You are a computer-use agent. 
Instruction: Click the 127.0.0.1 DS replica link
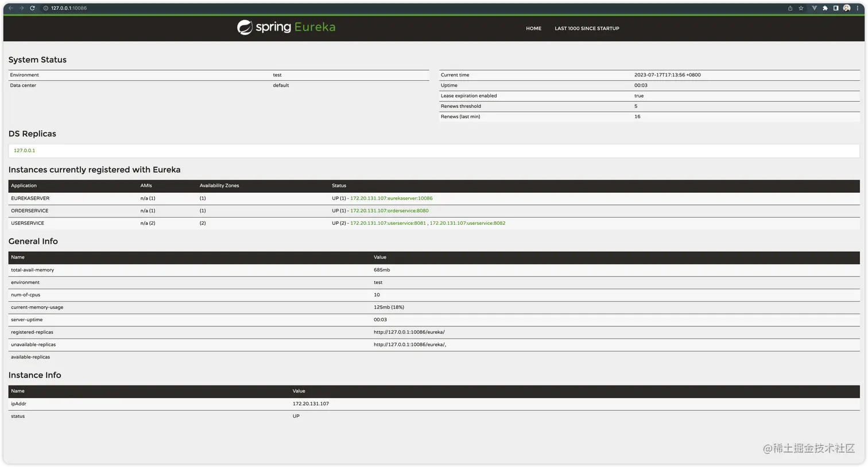coord(24,150)
